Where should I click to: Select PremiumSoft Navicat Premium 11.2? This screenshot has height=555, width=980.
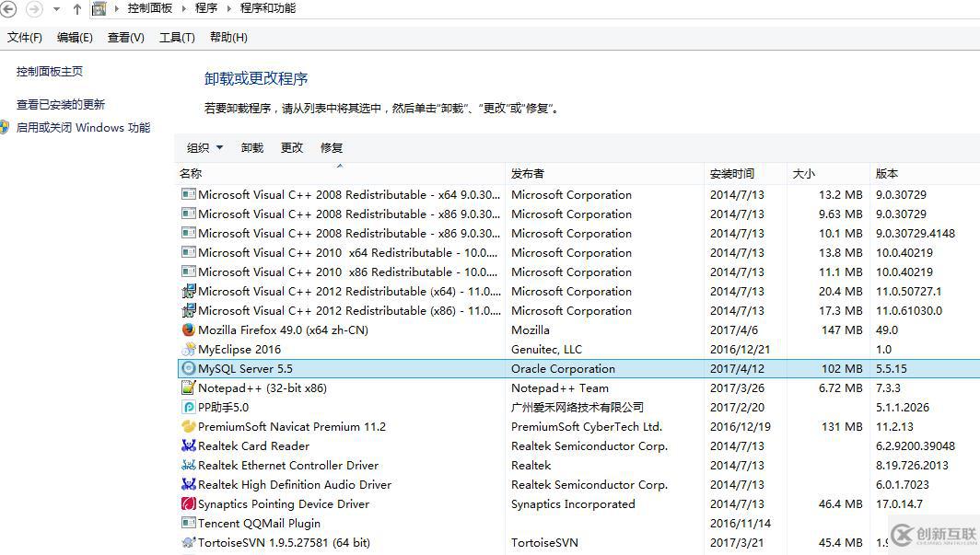(292, 426)
